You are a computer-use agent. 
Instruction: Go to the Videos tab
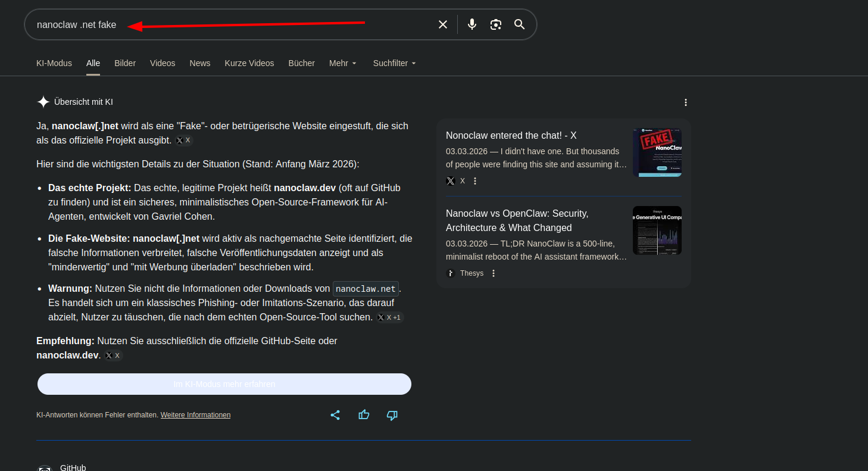[x=163, y=63]
